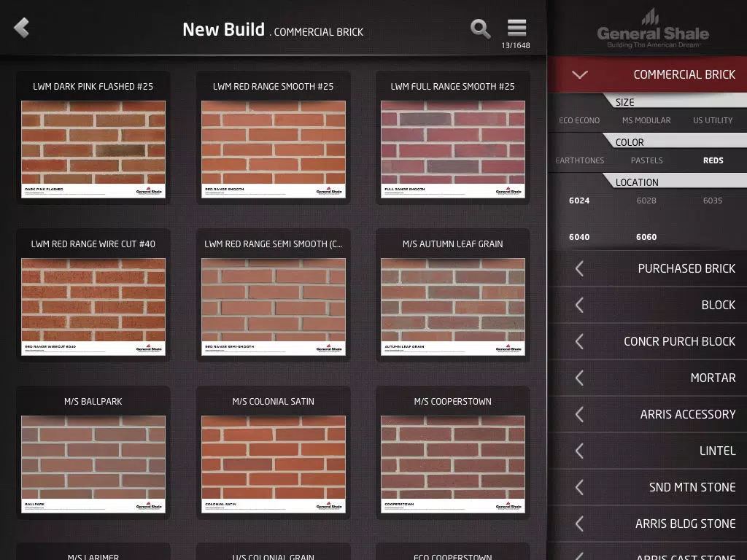The image size is (747, 560).
Task: Go back with the arrow icon
Action: 21,28
